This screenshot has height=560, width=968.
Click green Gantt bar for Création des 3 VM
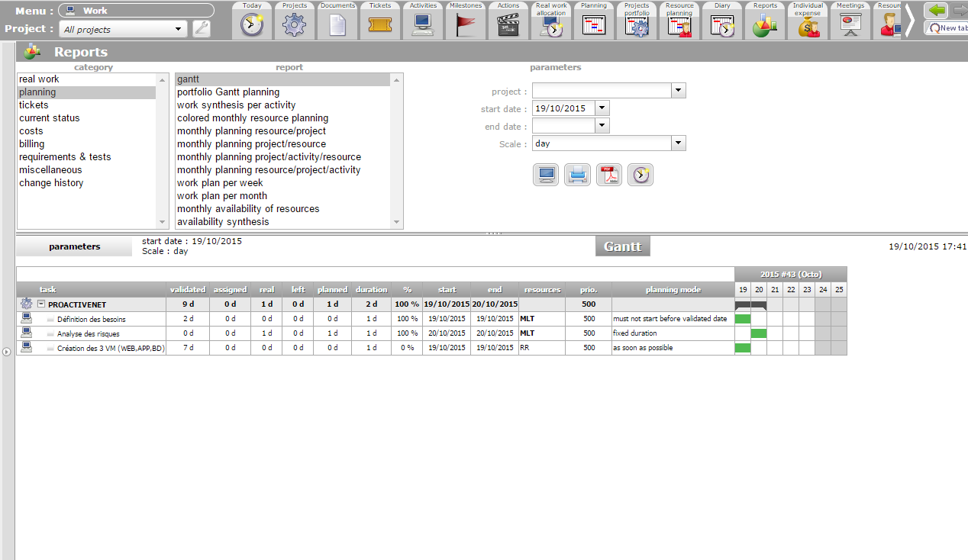point(743,348)
